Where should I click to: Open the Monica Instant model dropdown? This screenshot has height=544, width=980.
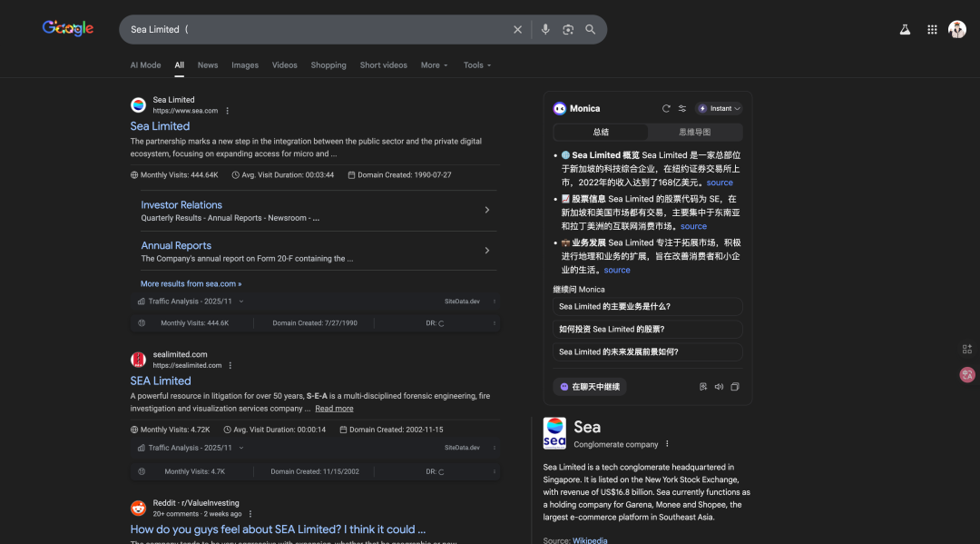719,108
